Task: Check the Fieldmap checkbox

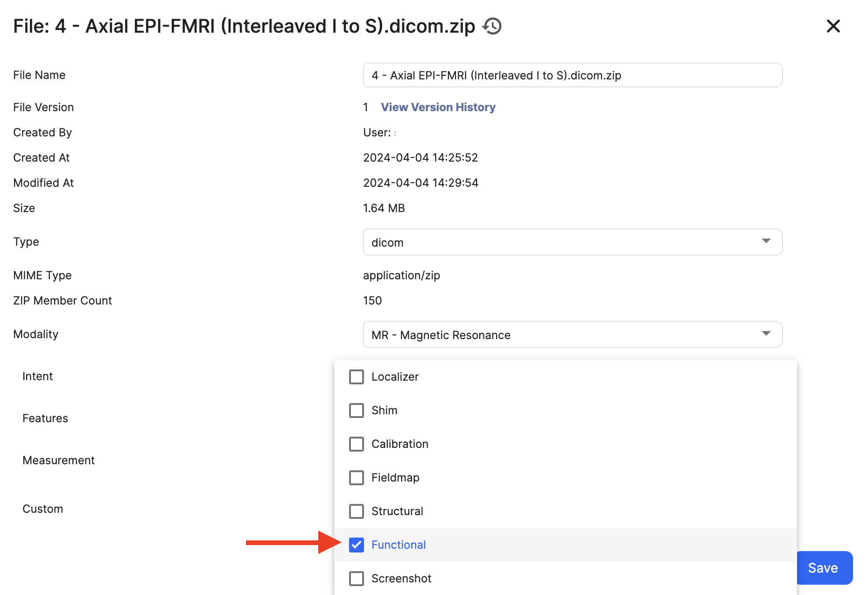Action: tap(357, 478)
